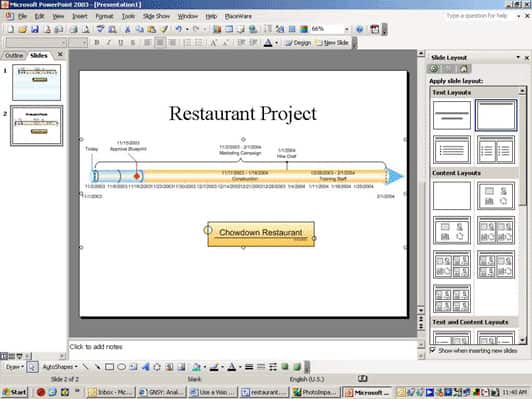Click the Print icon in Standard toolbar

pyautogui.click(x=74, y=29)
